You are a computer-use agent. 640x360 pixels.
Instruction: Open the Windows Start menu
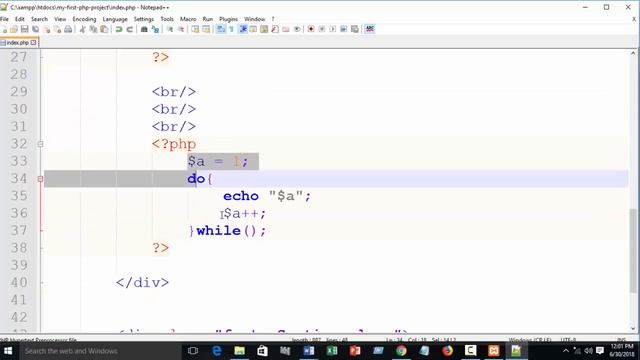coord(8,351)
